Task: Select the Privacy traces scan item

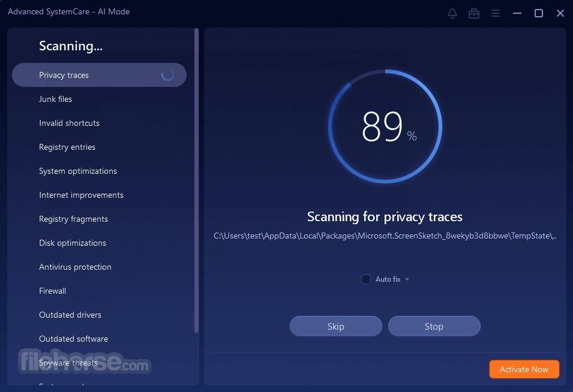Action: (x=99, y=75)
